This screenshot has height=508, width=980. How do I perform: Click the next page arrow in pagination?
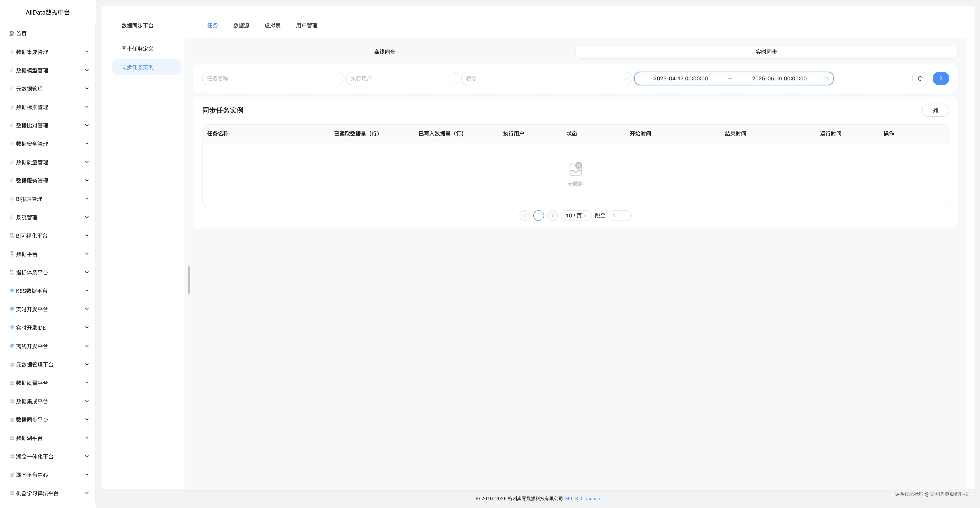point(552,216)
